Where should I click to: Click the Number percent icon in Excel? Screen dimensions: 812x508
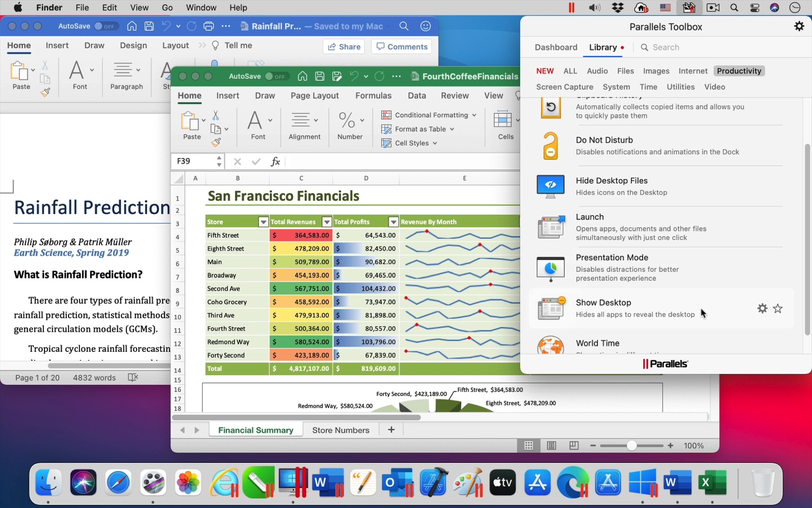coord(346,119)
